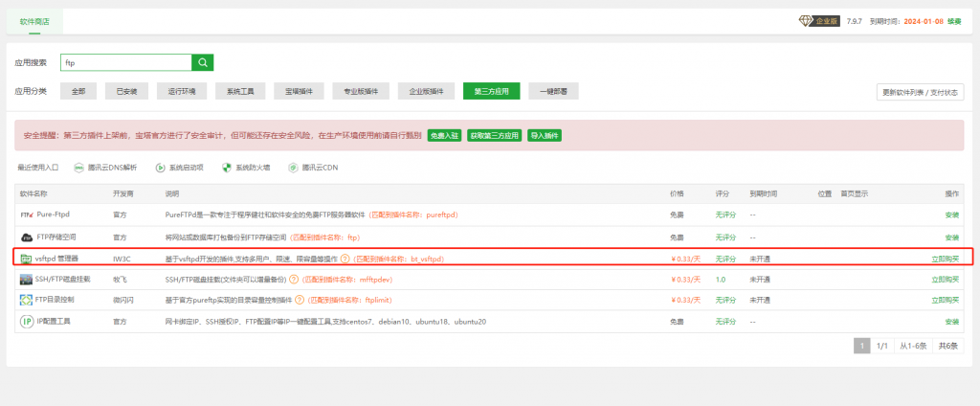Click the SSH/FTP磁盘挂载 software name
The height and width of the screenshot is (406, 980).
click(x=64, y=279)
